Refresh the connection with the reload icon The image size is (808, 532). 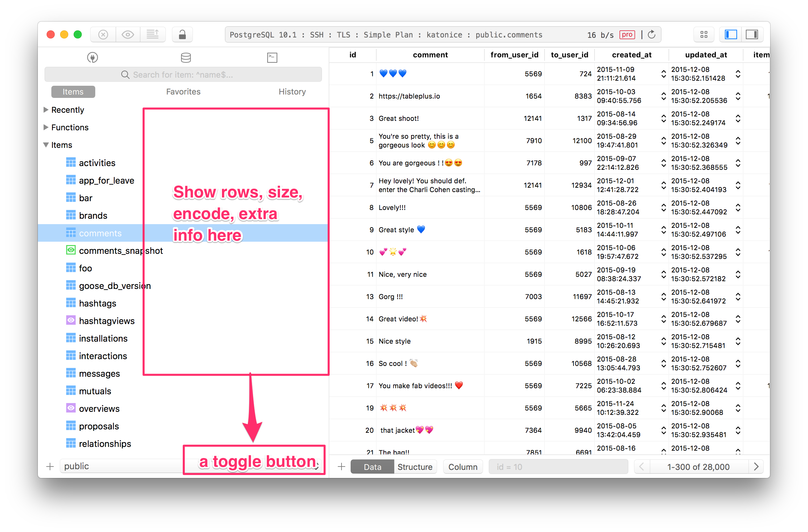[x=652, y=34]
